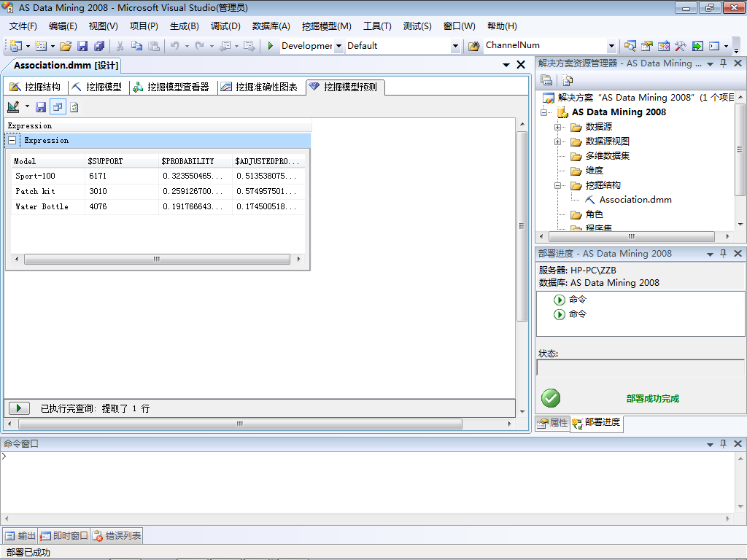The width and height of the screenshot is (747, 560).
Task: Open the 工具(T) menu
Action: [x=377, y=26]
